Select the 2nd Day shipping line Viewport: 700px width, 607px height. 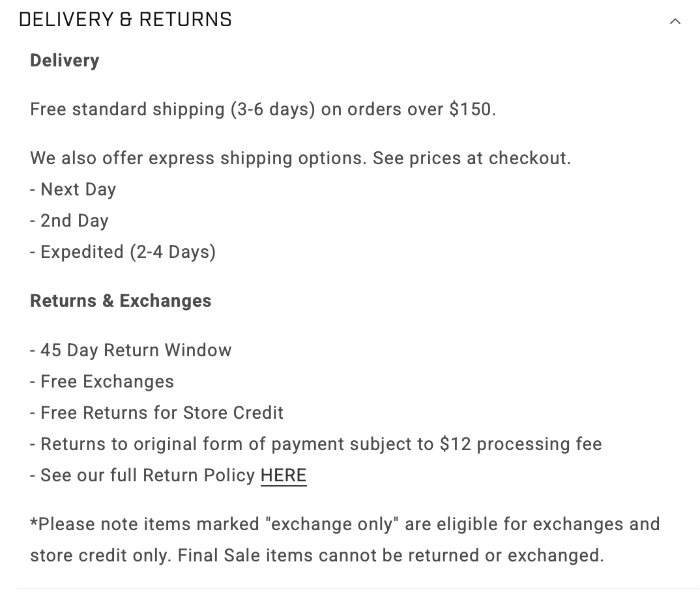[70, 221]
